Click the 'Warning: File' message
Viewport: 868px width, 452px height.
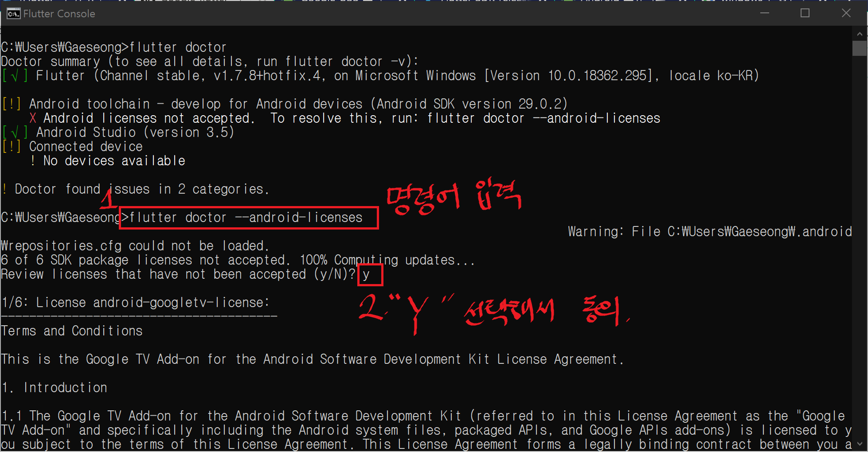click(x=710, y=232)
